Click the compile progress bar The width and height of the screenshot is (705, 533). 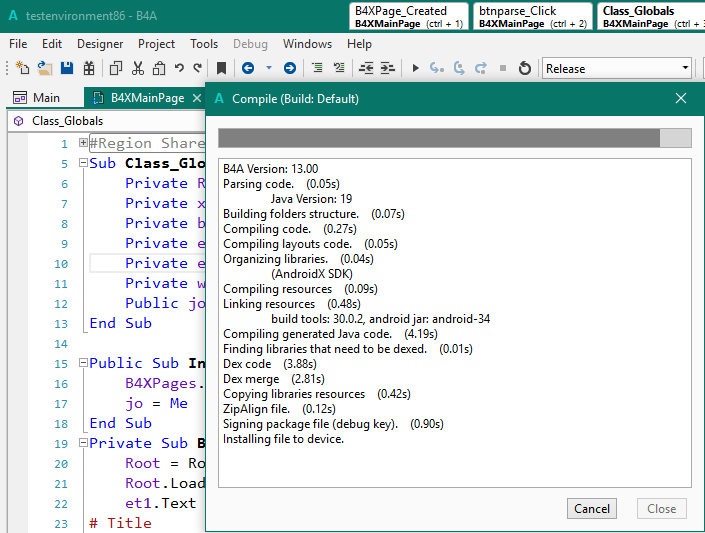coord(455,138)
